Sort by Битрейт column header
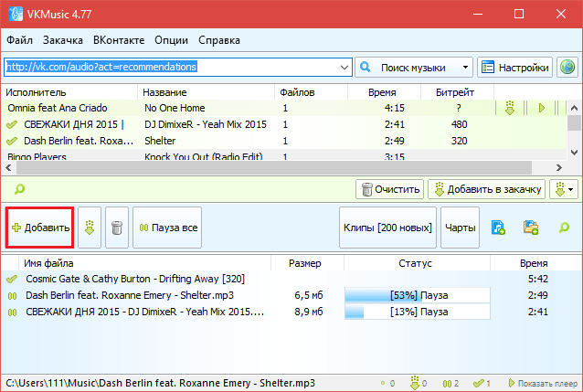The width and height of the screenshot is (583, 392). (457, 92)
